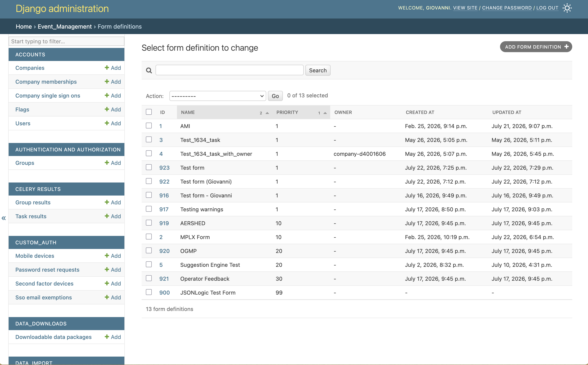Collapse the sidebar with the double-chevron icon
This screenshot has width=588, height=365.
tap(4, 218)
